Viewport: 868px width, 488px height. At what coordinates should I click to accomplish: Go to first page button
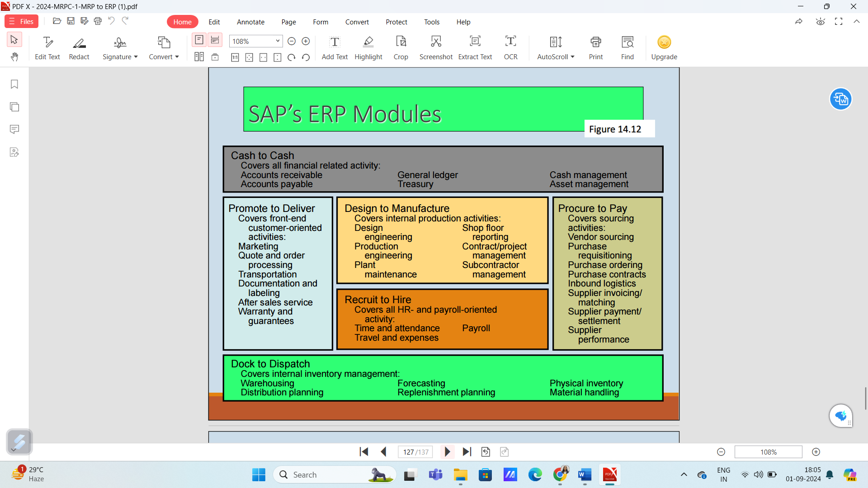[x=364, y=452]
